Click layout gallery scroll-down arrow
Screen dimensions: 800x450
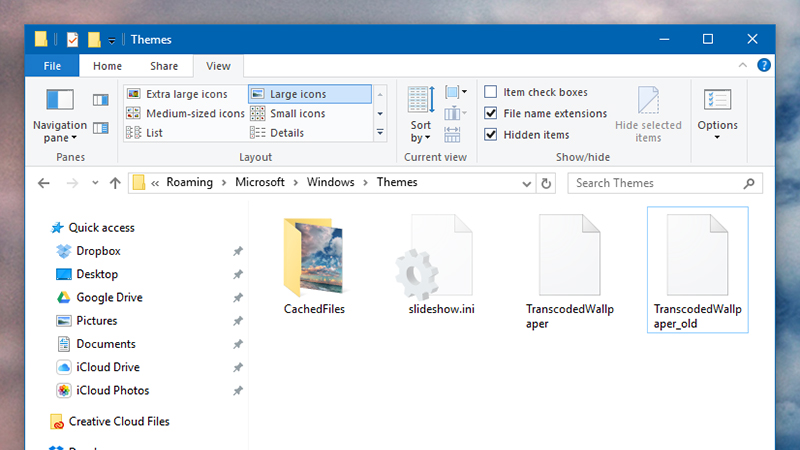click(380, 114)
